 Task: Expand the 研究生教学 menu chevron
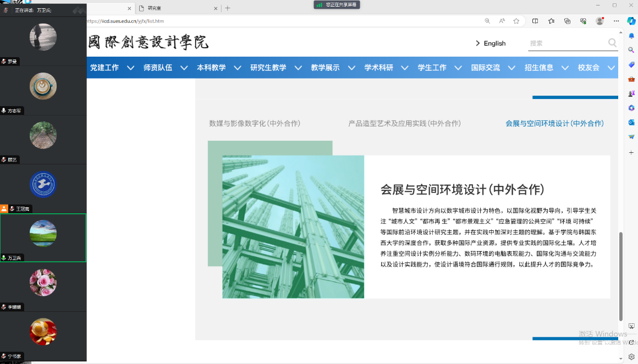click(298, 68)
